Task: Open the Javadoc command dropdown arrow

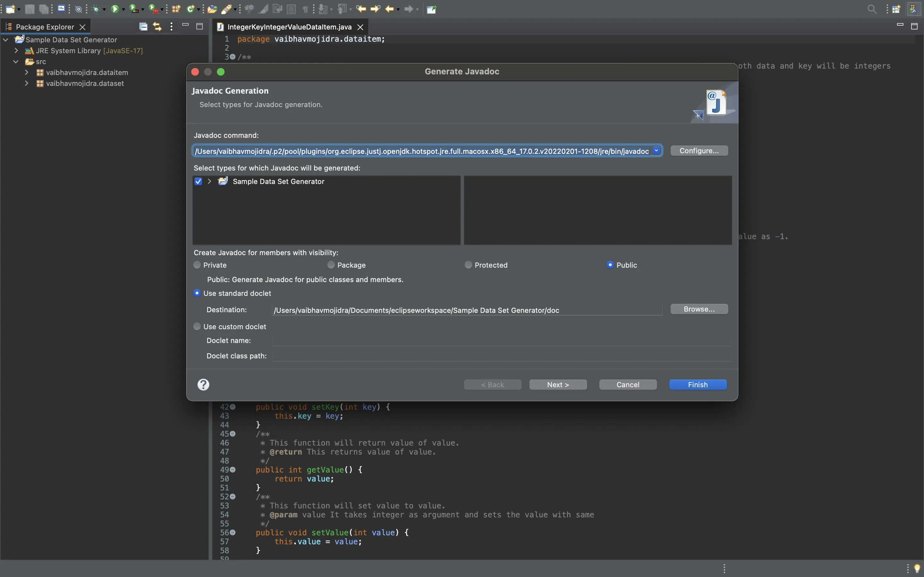Action: click(x=656, y=151)
